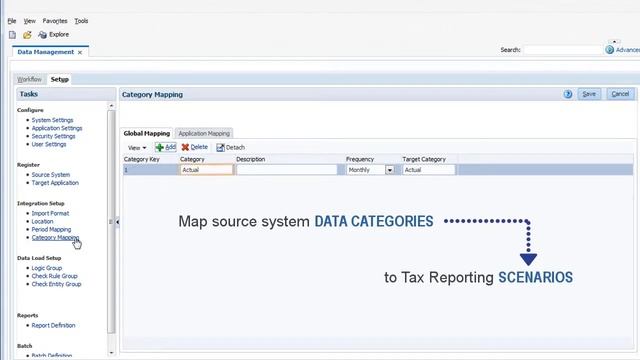Image resolution: width=640 pixels, height=360 pixels.
Task: Open Check Entity Group link
Action: point(56,284)
